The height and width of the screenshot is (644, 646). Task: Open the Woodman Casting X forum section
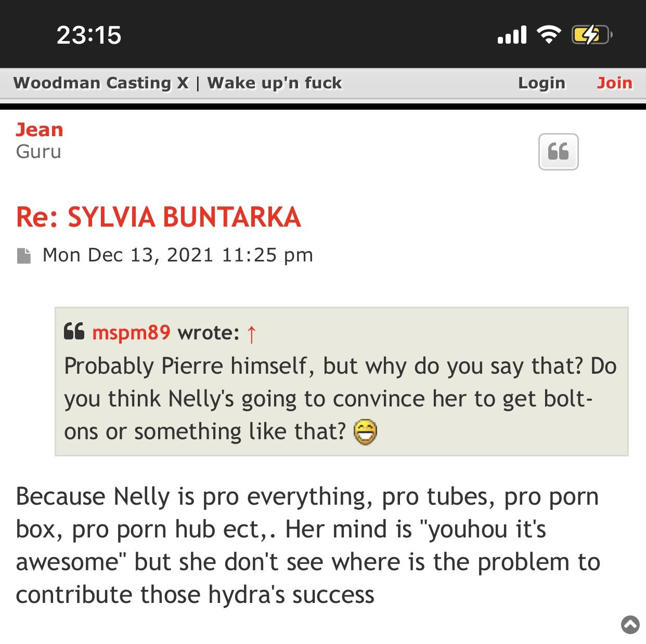coord(101,83)
